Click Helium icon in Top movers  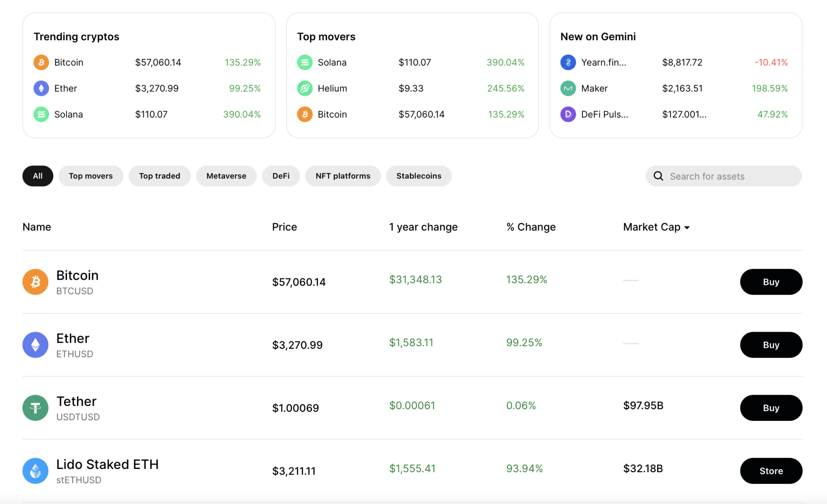click(305, 88)
